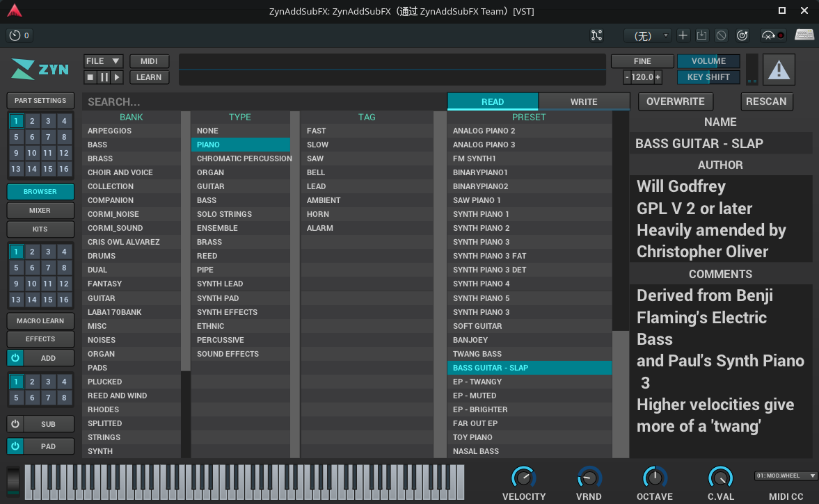Click the bypass circle-slash icon
819x504 pixels.
(x=721, y=35)
